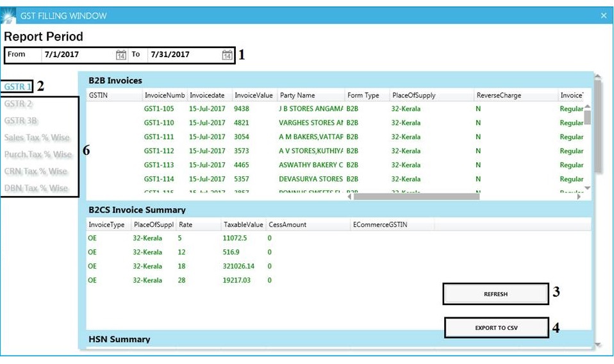Viewport: 614px width, 364px height.
Task: Click party name A M BAKERS,VATTAP
Action: click(311, 137)
